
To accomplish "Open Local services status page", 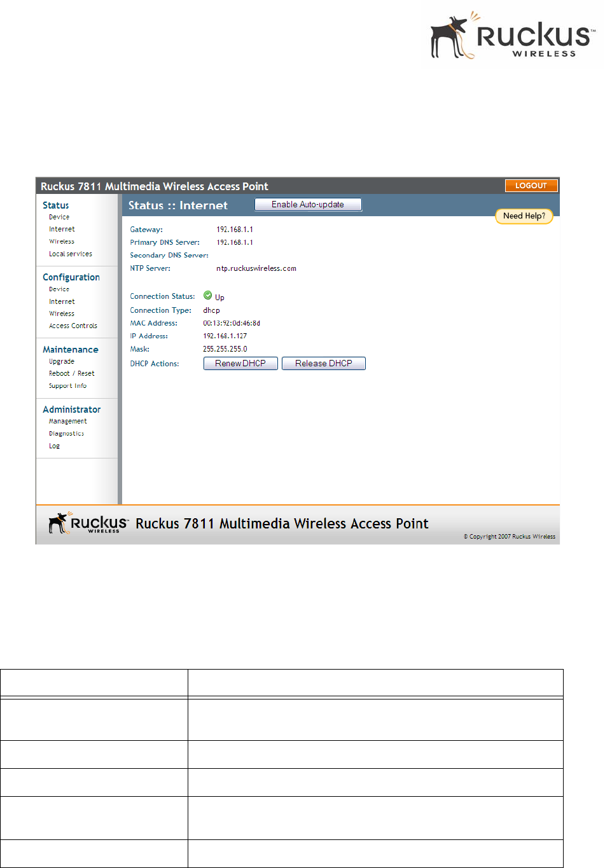I will [71, 254].
